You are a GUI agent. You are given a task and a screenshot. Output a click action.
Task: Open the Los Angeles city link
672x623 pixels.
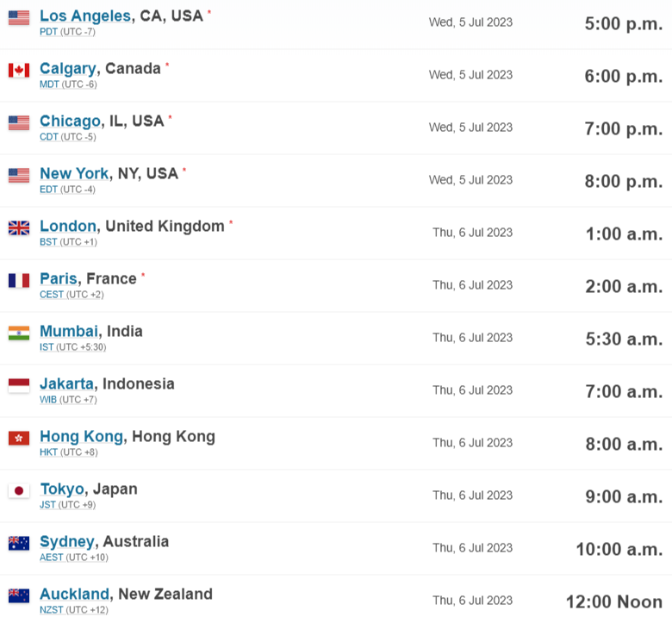(85, 16)
